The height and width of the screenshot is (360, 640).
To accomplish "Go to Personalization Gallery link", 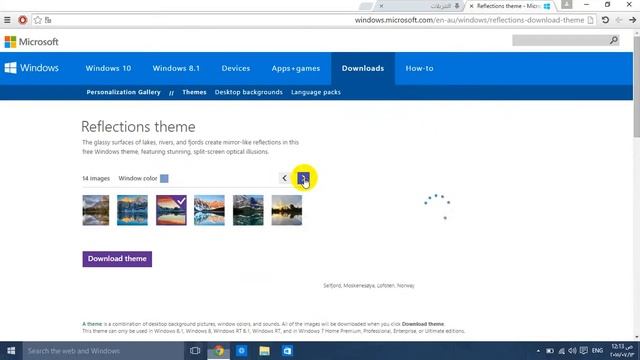I will pos(123,92).
